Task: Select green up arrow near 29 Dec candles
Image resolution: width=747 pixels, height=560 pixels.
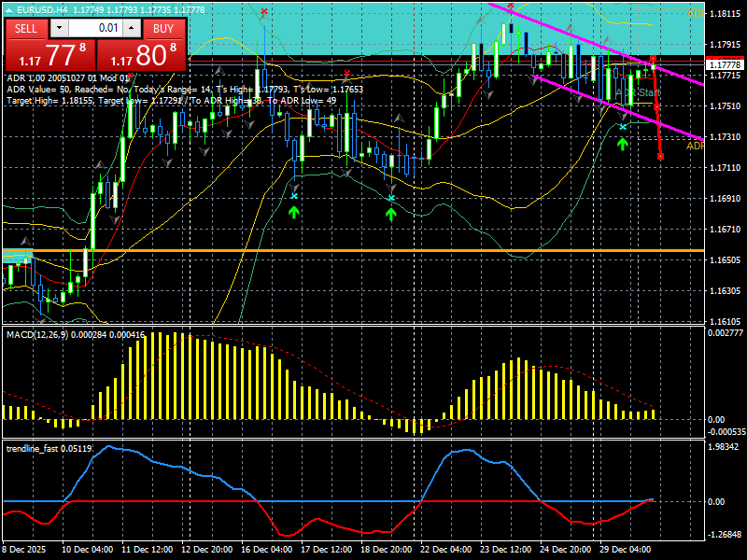Action: [x=622, y=144]
